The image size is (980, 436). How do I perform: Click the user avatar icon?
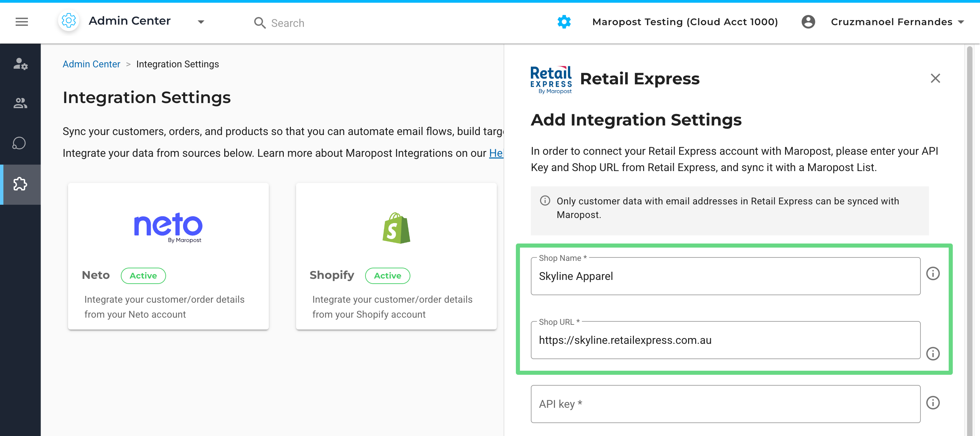(x=808, y=22)
